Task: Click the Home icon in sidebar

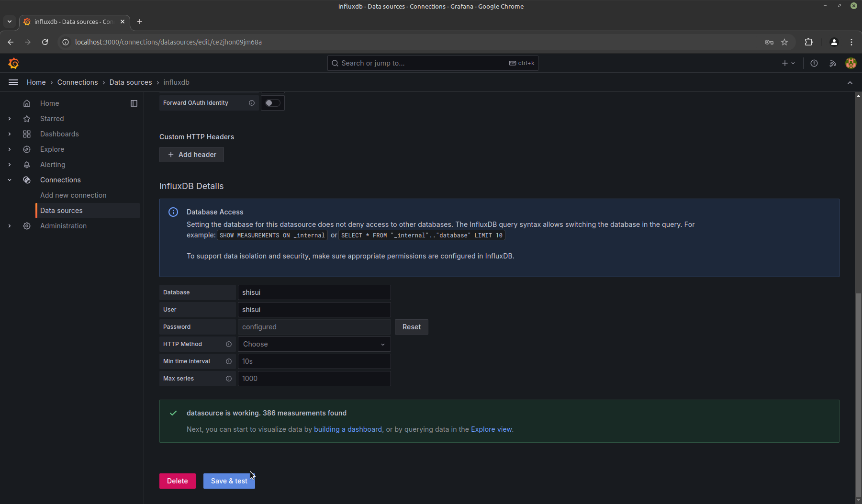Action: point(27,103)
